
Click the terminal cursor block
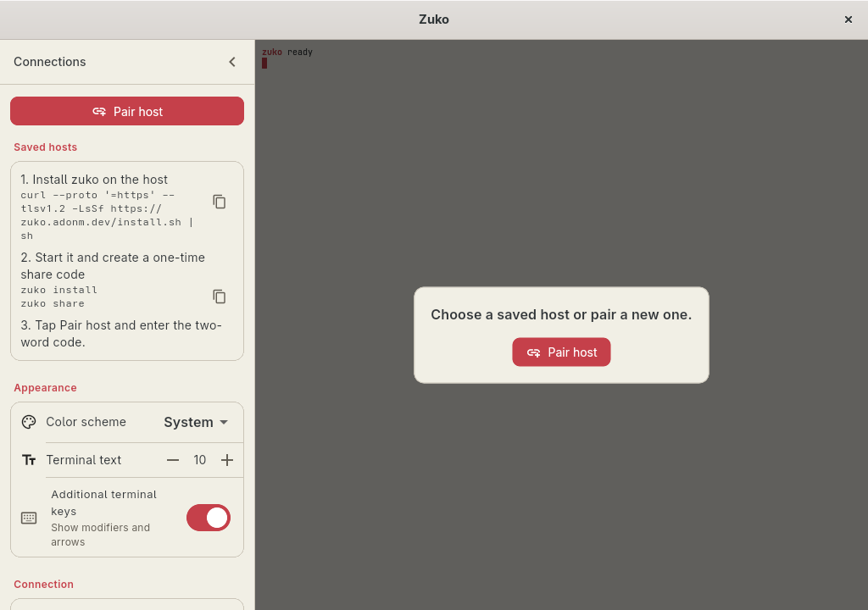pos(264,64)
